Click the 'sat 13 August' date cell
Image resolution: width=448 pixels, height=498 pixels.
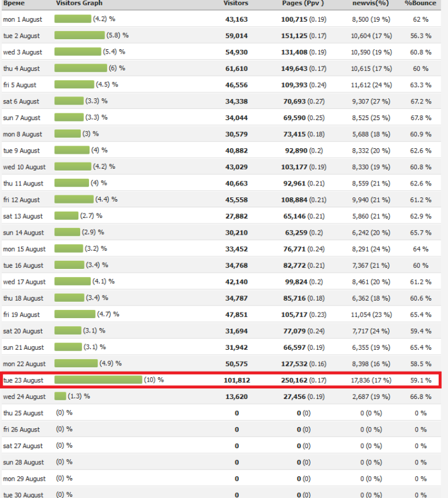click(x=23, y=216)
